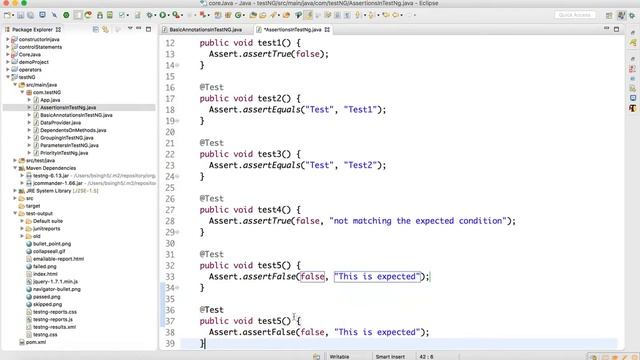This screenshot has width=640, height=360.
Task: Click the Debug bug icon in toolbar
Action: click(150, 15)
